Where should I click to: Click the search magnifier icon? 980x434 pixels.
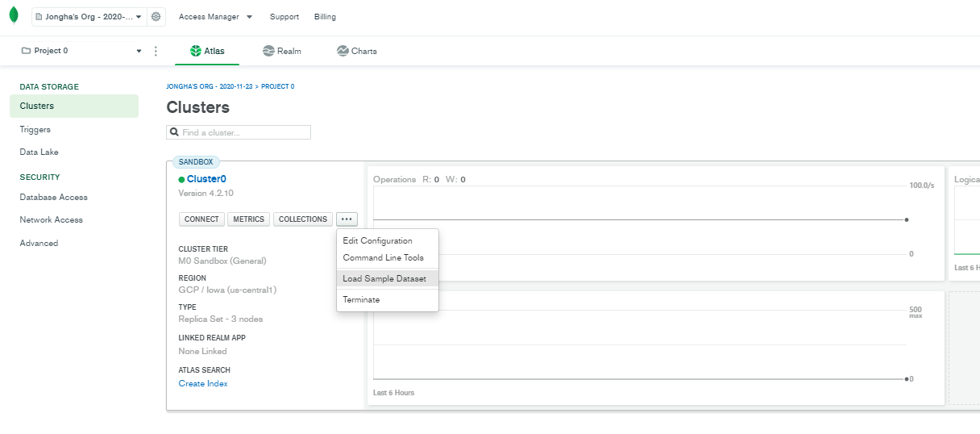(173, 132)
